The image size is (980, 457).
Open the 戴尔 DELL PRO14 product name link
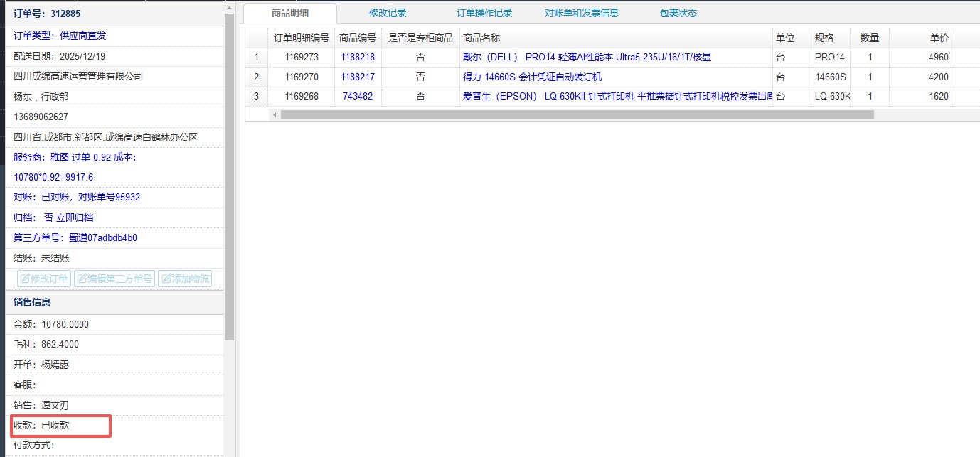point(587,58)
